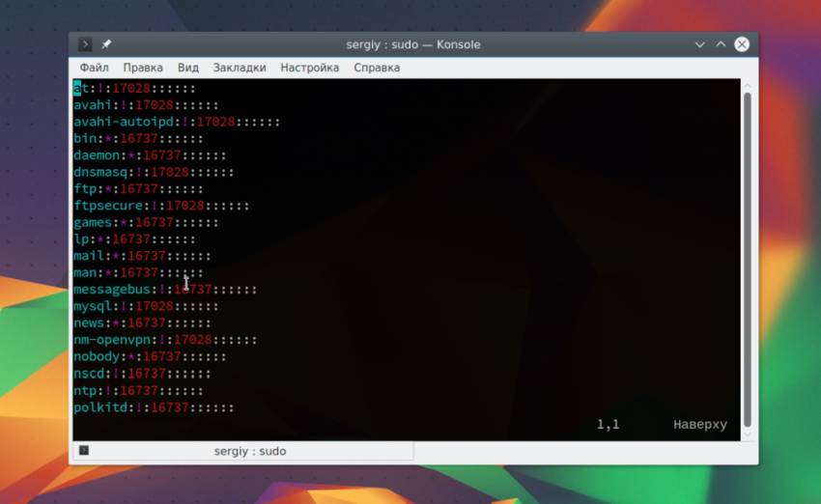The image size is (821, 504).
Task: Open the Файл menu
Action: point(94,68)
